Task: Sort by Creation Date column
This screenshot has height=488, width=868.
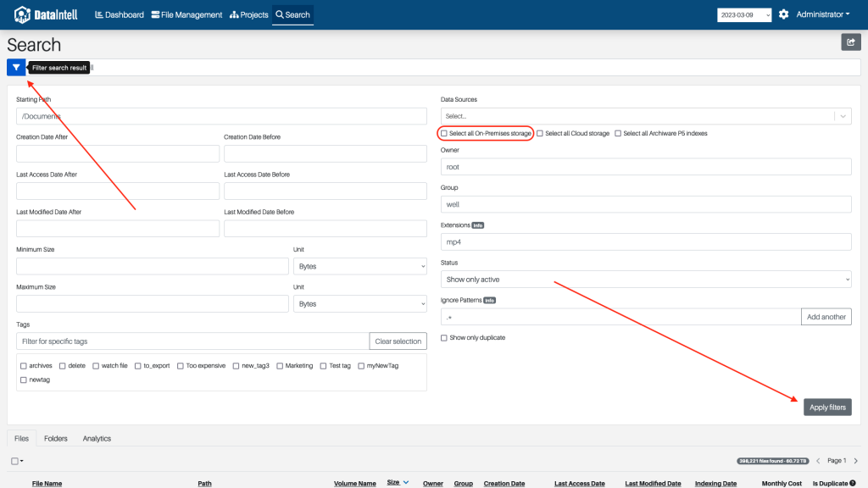Action: click(x=504, y=483)
